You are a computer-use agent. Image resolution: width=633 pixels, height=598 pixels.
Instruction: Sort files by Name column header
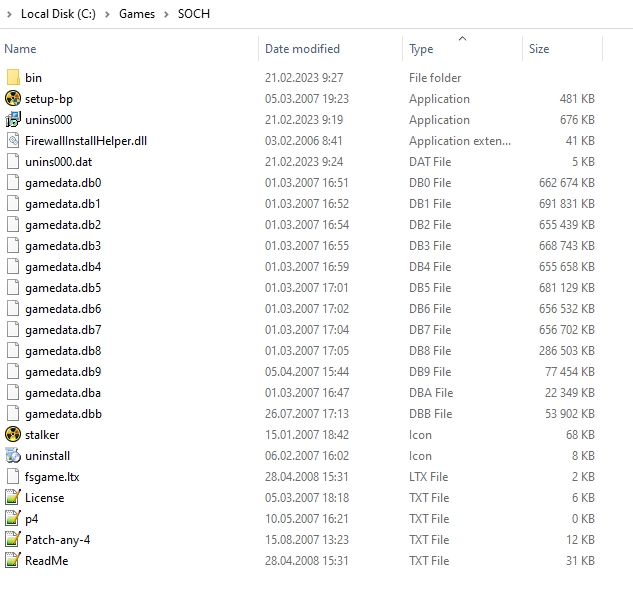click(x=20, y=48)
